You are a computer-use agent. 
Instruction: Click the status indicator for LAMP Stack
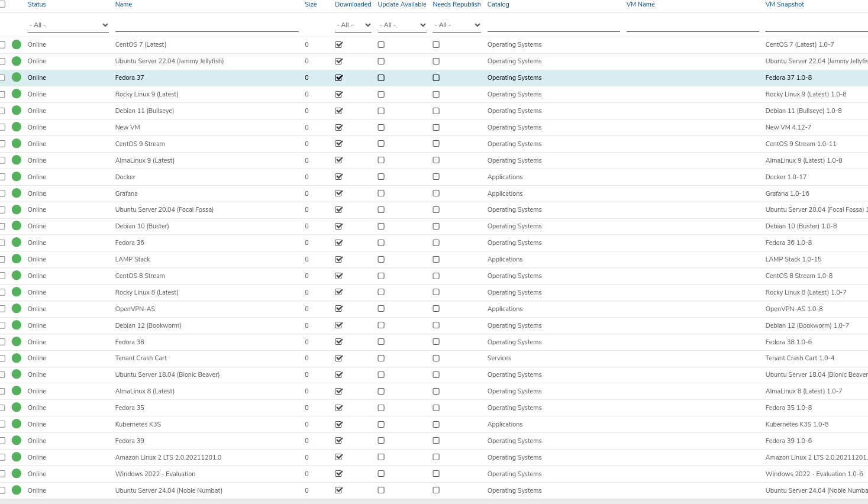tap(17, 259)
